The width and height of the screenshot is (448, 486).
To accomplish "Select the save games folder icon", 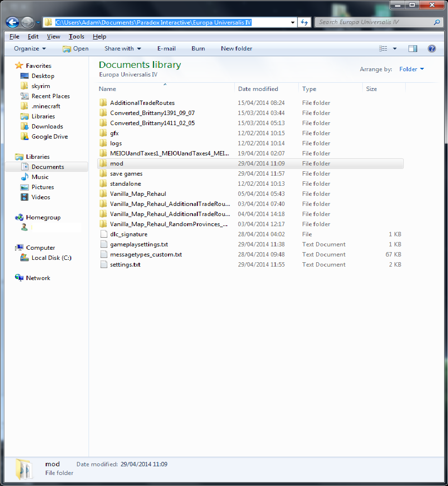I will click(103, 174).
